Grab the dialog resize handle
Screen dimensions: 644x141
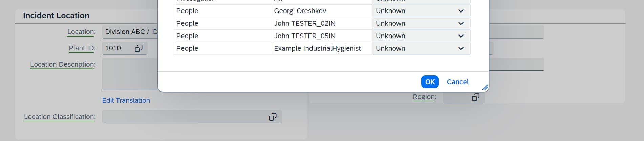485,88
